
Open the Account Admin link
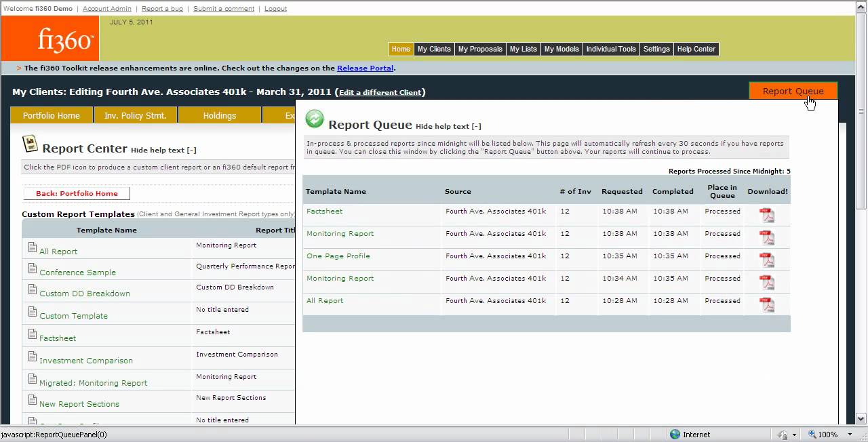(108, 9)
